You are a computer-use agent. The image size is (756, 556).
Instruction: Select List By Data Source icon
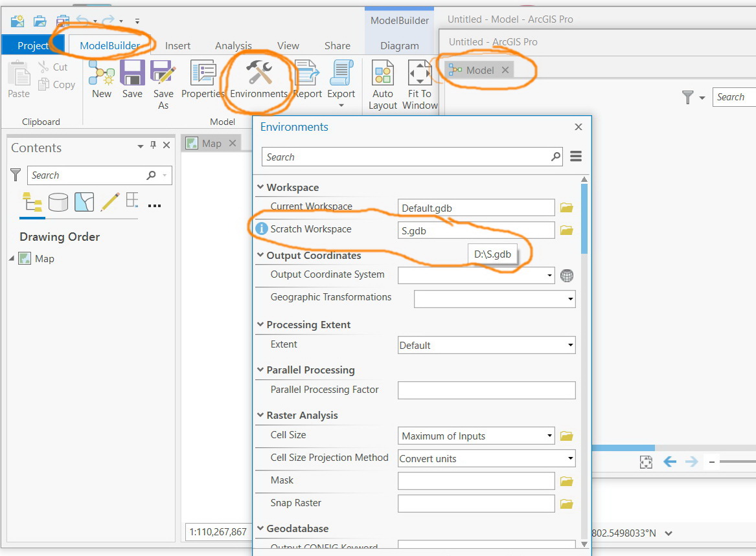pos(58,202)
